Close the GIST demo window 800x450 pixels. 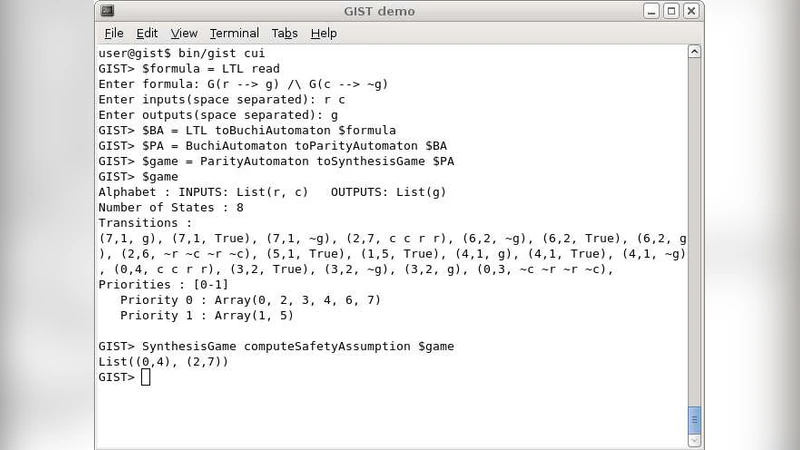click(x=691, y=11)
